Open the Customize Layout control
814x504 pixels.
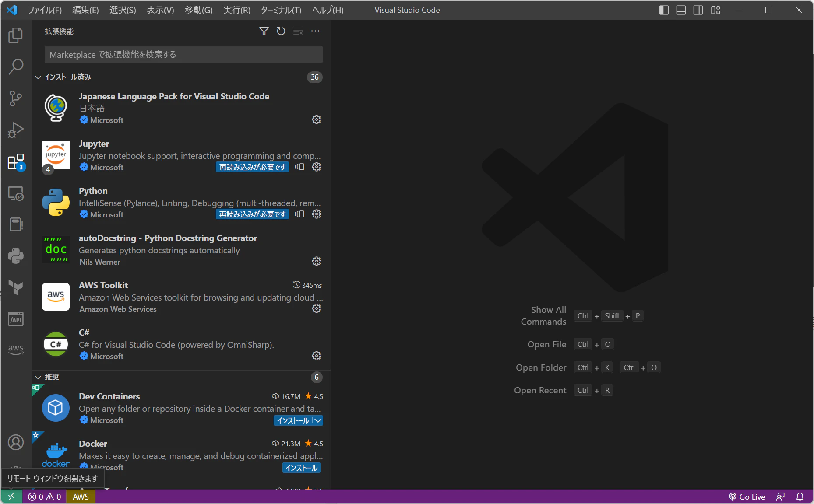[715, 10]
